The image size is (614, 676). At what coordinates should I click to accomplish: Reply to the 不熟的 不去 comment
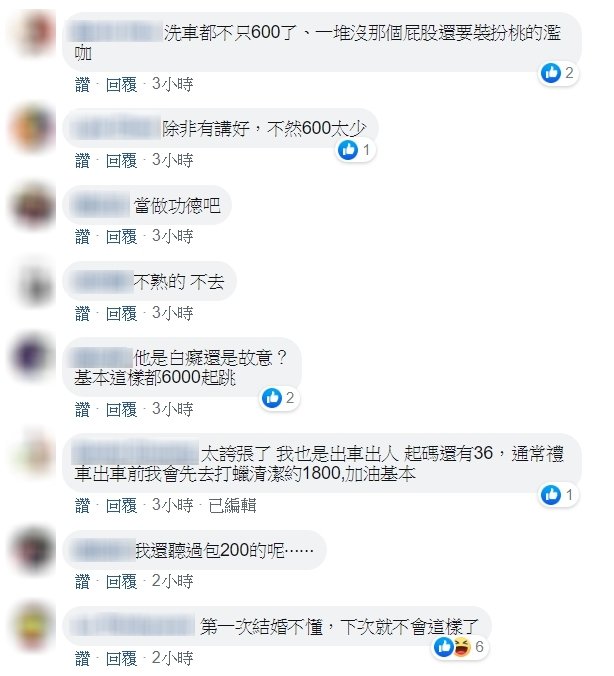pyautogui.click(x=121, y=313)
